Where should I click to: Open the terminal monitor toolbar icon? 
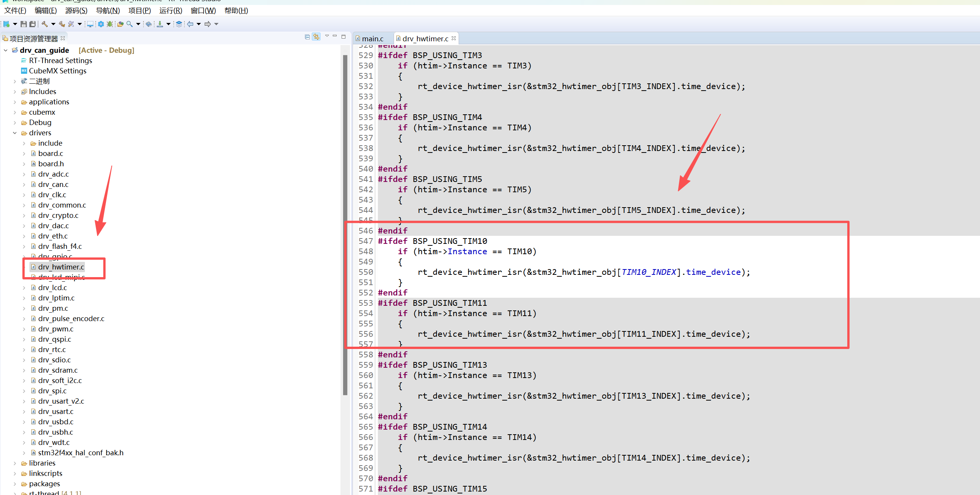point(91,24)
